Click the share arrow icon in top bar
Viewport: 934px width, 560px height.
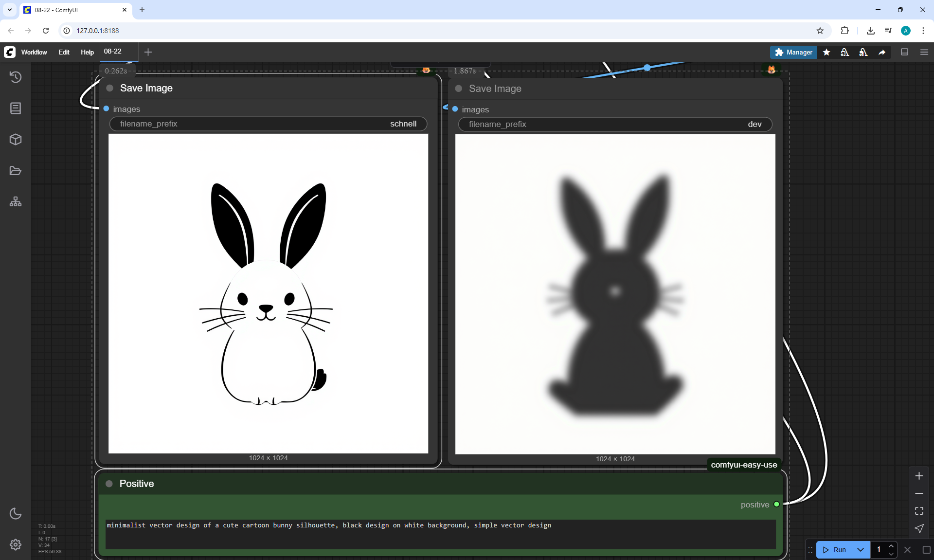[x=882, y=52]
